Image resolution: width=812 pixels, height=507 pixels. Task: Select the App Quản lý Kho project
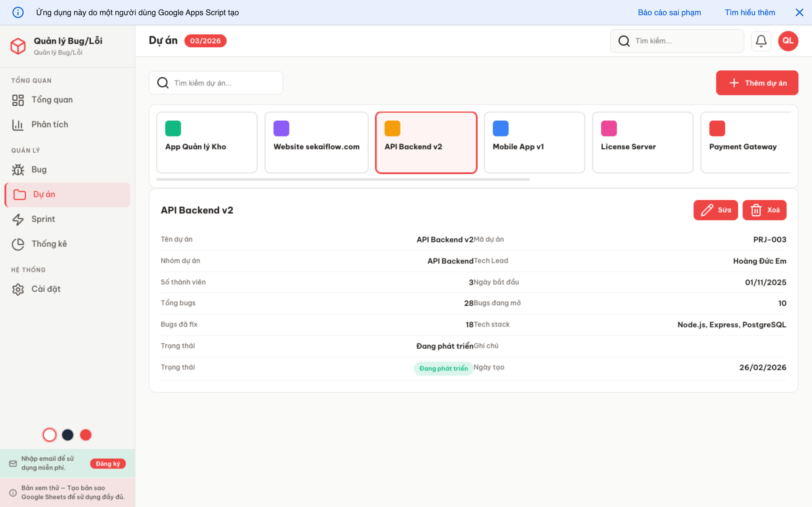point(207,142)
